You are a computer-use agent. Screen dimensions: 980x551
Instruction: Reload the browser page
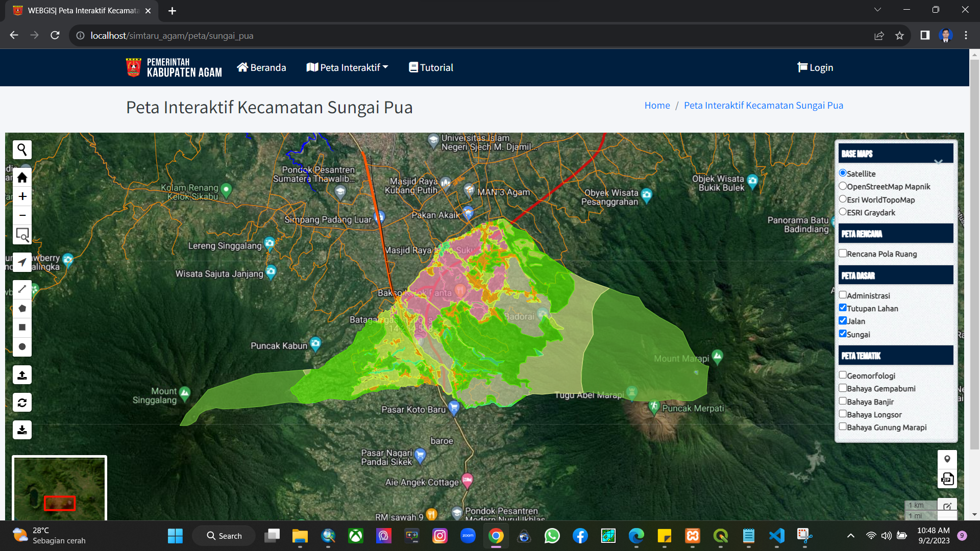click(55, 36)
